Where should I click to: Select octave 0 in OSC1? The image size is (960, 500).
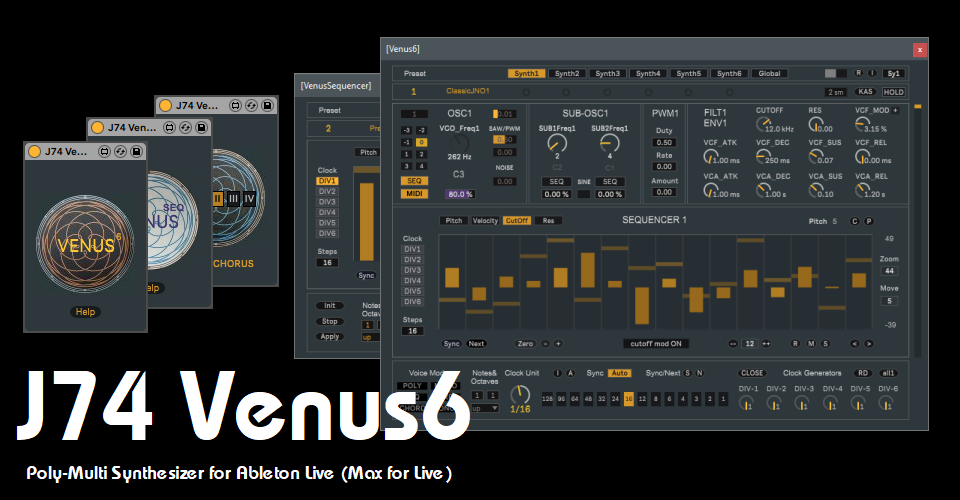(x=421, y=142)
